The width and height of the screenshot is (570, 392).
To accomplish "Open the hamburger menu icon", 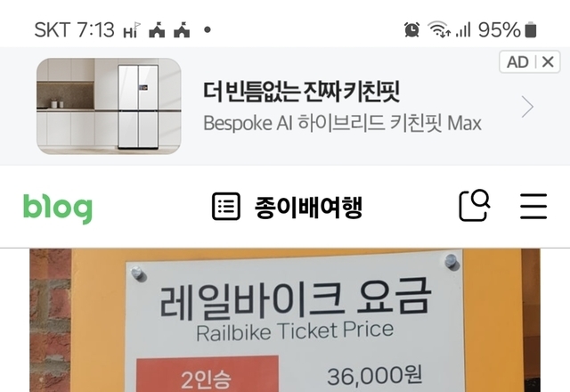I will (x=533, y=206).
